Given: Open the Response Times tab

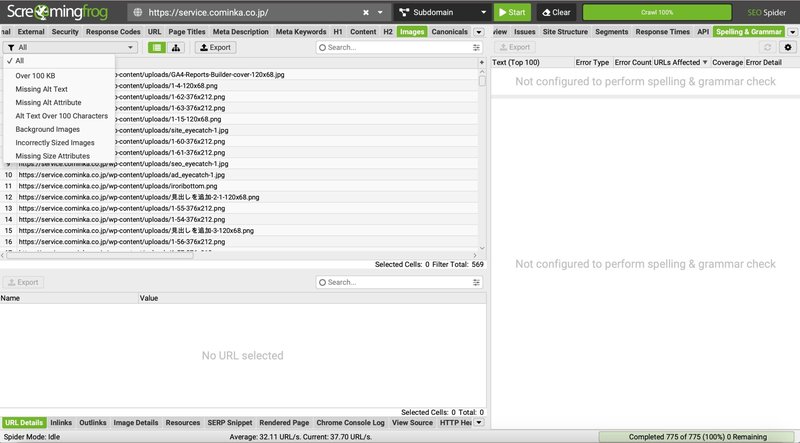Looking at the screenshot, I should (663, 32).
